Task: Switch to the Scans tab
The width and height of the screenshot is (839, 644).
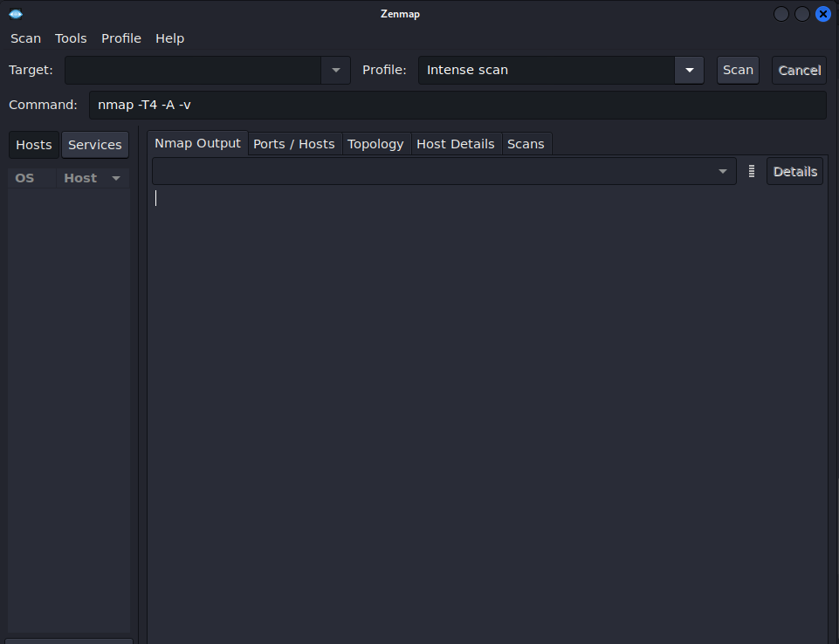Action: coord(526,144)
